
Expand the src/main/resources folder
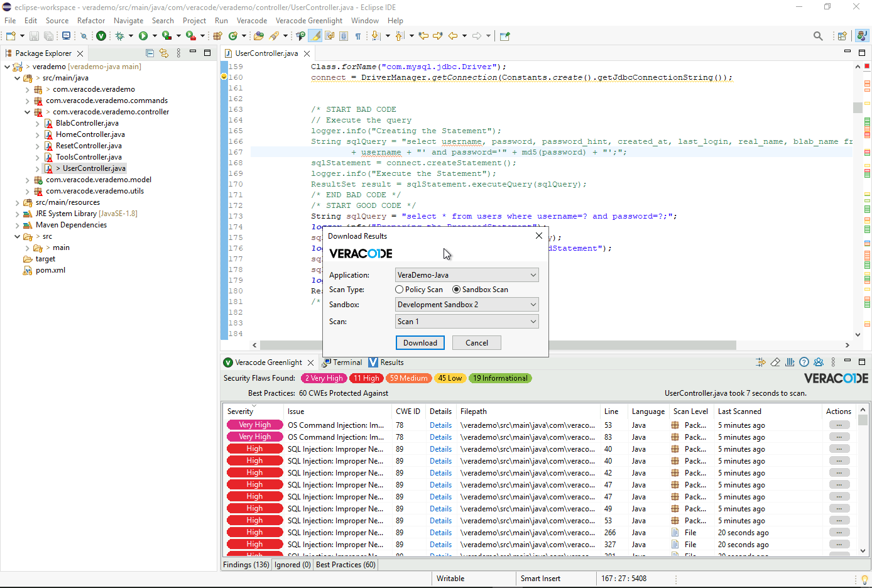pyautogui.click(x=17, y=202)
